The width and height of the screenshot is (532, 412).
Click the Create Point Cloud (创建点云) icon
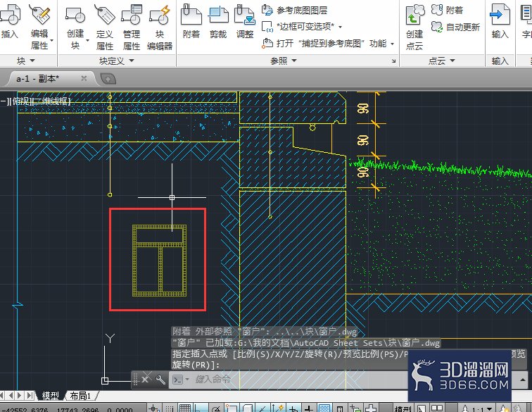pyautogui.click(x=414, y=15)
